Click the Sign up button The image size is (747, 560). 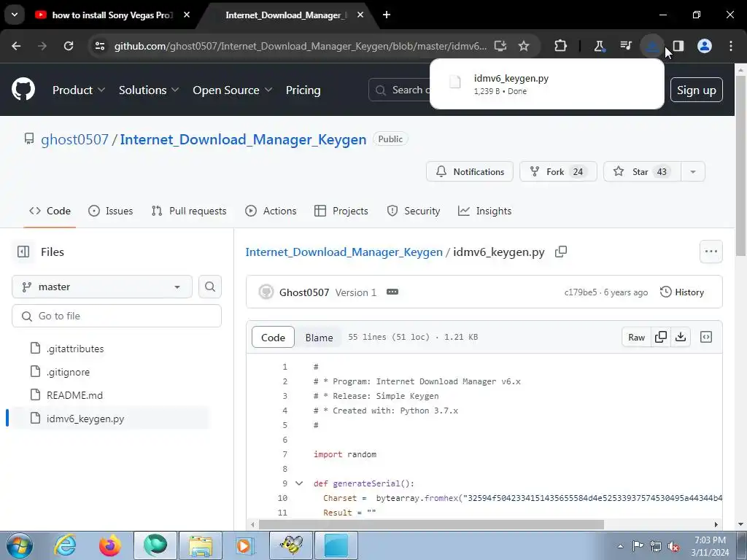pyautogui.click(x=696, y=90)
